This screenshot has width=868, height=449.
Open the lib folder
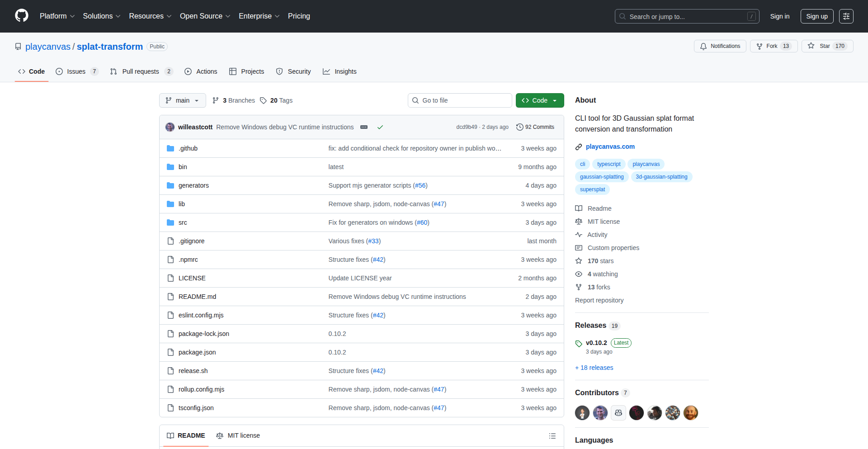(x=182, y=204)
